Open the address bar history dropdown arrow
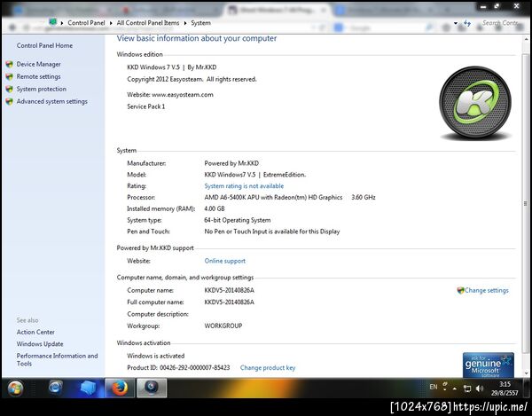The height and width of the screenshot is (416, 532). [x=456, y=23]
